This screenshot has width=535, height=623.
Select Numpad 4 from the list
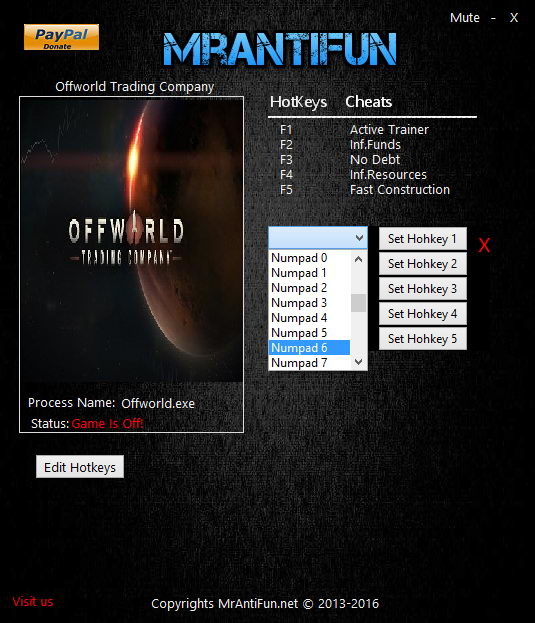pyautogui.click(x=309, y=318)
